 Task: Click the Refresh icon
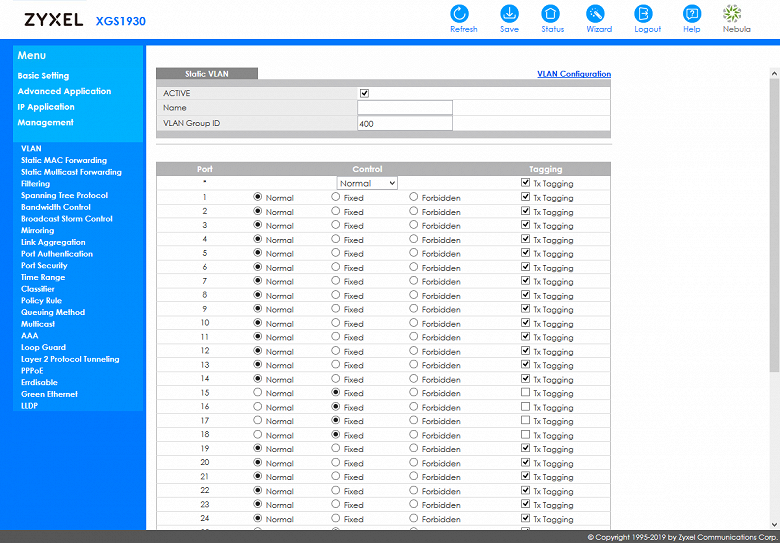460,13
